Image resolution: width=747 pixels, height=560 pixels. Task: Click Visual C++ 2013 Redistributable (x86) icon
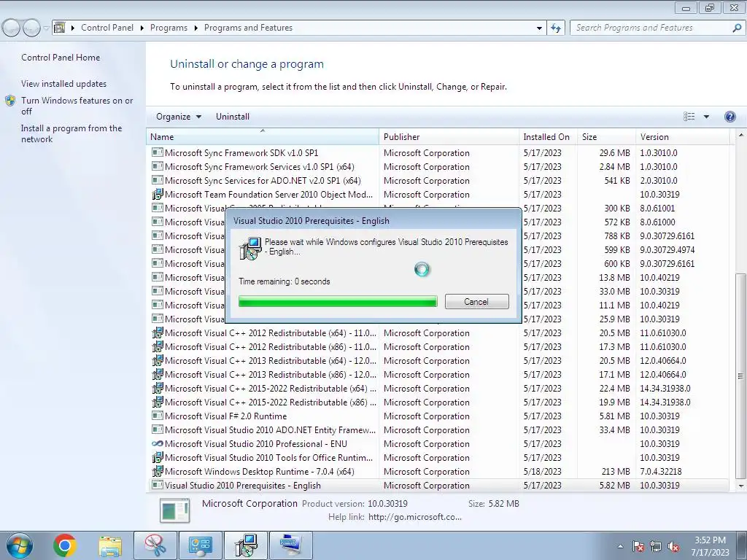158,374
